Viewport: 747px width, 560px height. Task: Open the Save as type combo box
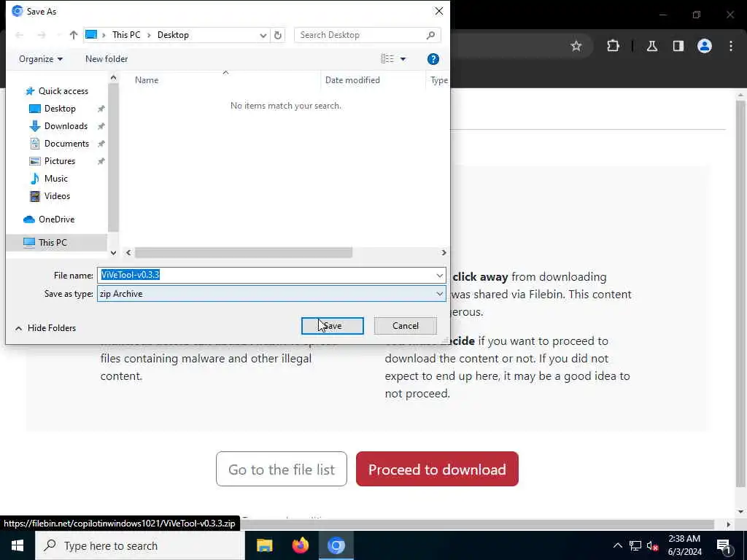pyautogui.click(x=271, y=294)
